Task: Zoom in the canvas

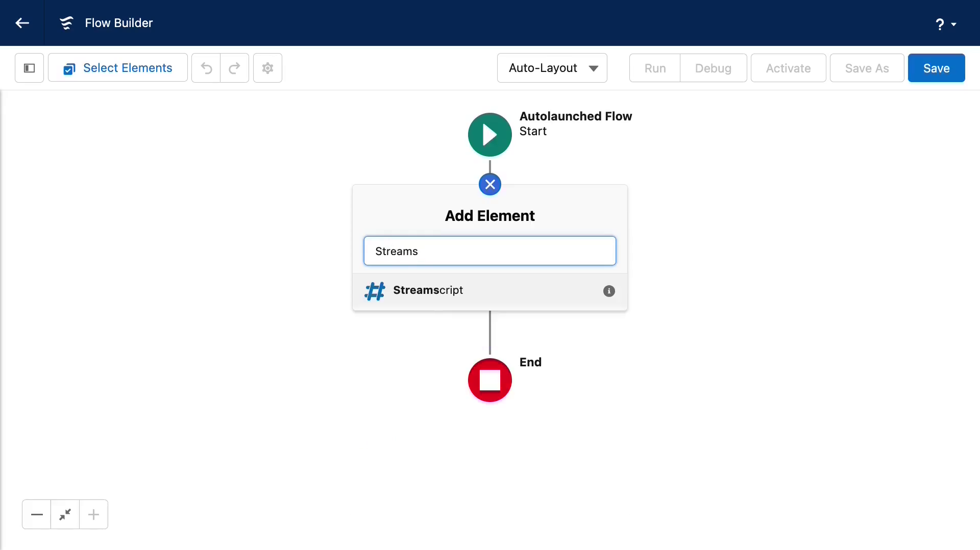Action: coord(93,514)
